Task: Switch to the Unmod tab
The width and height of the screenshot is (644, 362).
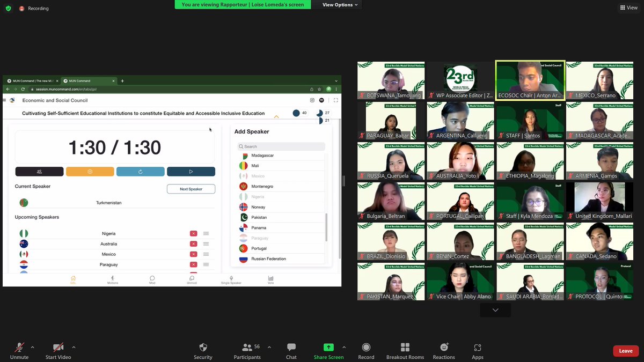Action: coord(192,280)
